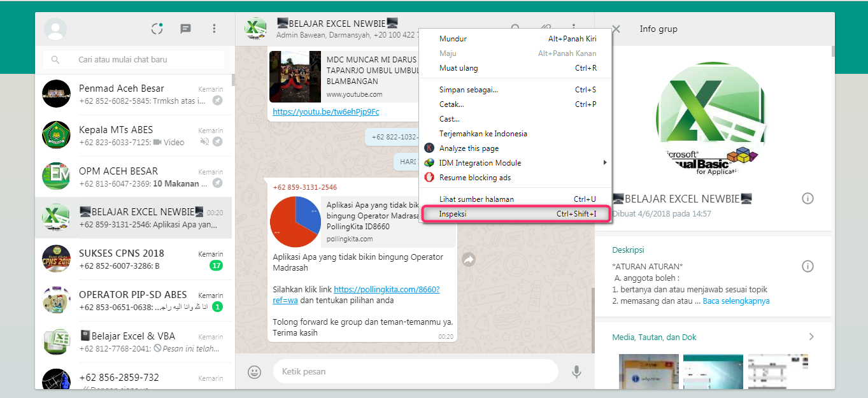Open the pollingkita.com/8660 link
Image resolution: width=868 pixels, height=398 pixels.
[356, 294]
